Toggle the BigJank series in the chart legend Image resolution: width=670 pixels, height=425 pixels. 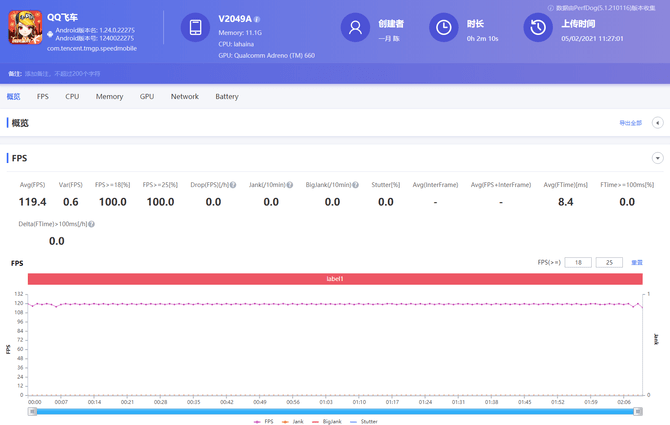pyautogui.click(x=327, y=422)
